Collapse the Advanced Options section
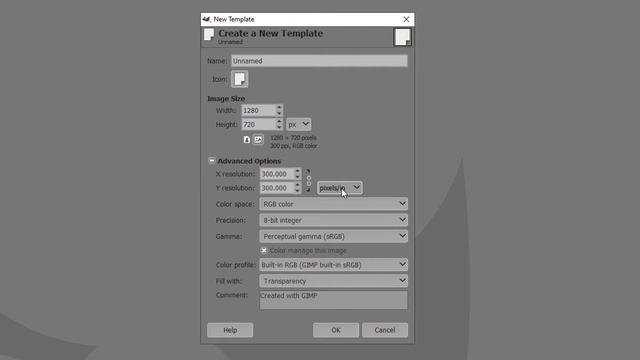640x360 pixels. point(211,161)
